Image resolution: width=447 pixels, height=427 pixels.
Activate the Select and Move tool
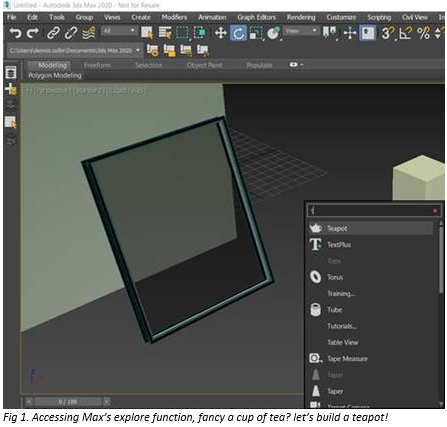[x=220, y=33]
